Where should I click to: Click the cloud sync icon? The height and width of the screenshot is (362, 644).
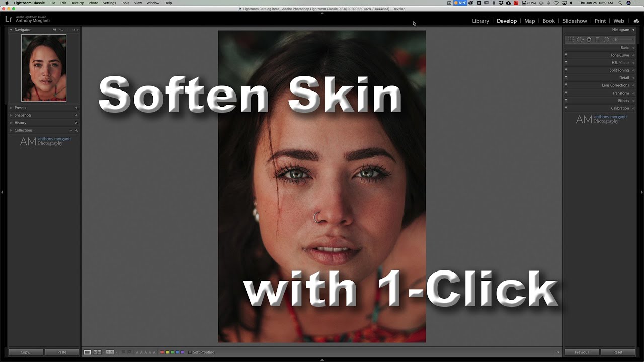636,21
